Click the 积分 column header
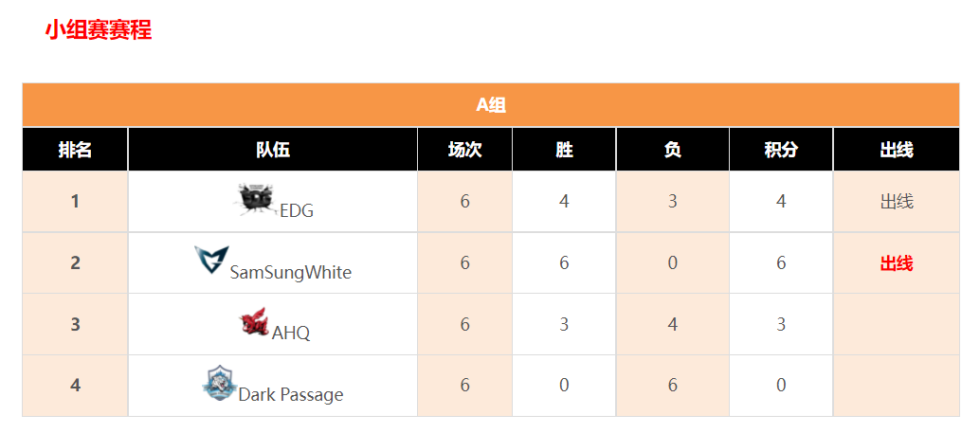Viewport: 980px width, 433px height. click(781, 150)
